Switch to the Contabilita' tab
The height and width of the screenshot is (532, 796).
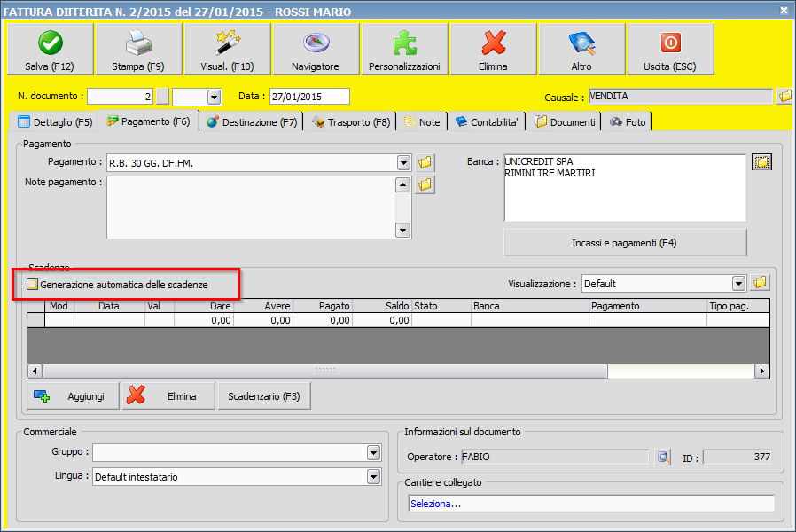point(487,121)
